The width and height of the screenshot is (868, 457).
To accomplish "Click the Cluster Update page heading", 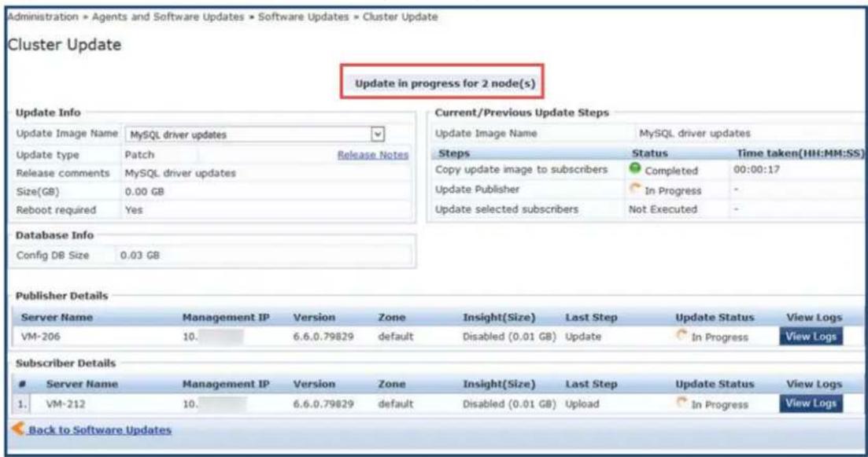I will pos(65,44).
